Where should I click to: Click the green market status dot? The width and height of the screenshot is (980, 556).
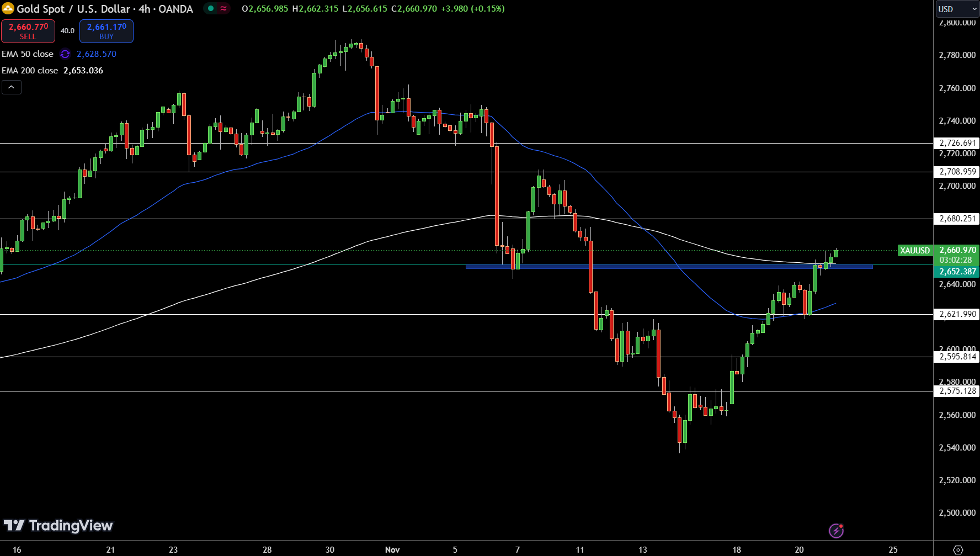pos(211,9)
